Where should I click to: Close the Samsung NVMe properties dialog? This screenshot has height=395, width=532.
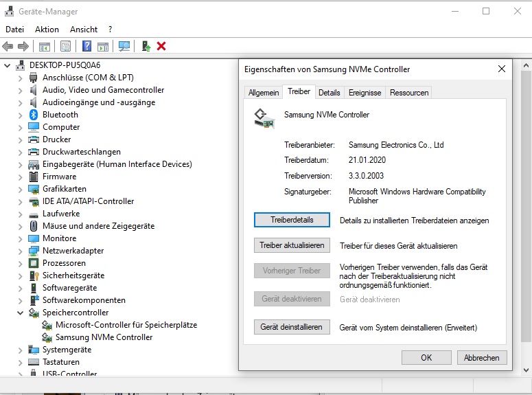coord(502,69)
